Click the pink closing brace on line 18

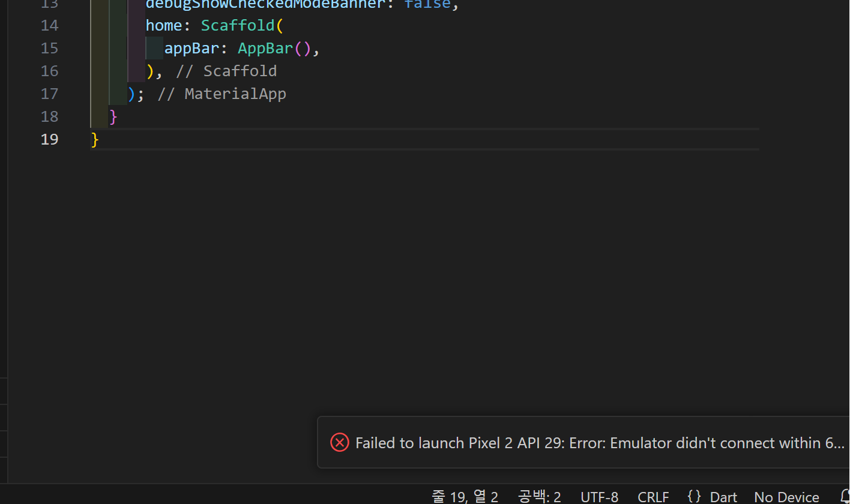(113, 116)
